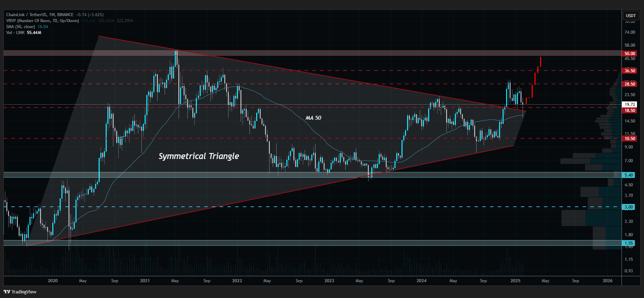Click the VRVP indicator legend entry

click(x=42, y=21)
